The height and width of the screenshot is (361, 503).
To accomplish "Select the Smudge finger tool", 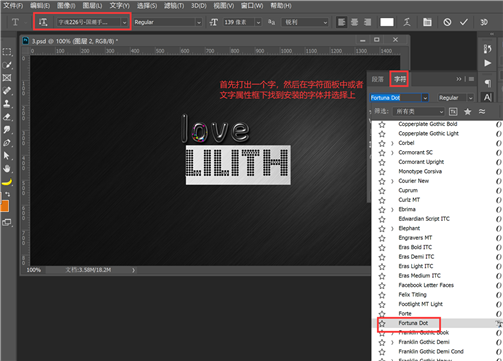I will click(x=7, y=130).
